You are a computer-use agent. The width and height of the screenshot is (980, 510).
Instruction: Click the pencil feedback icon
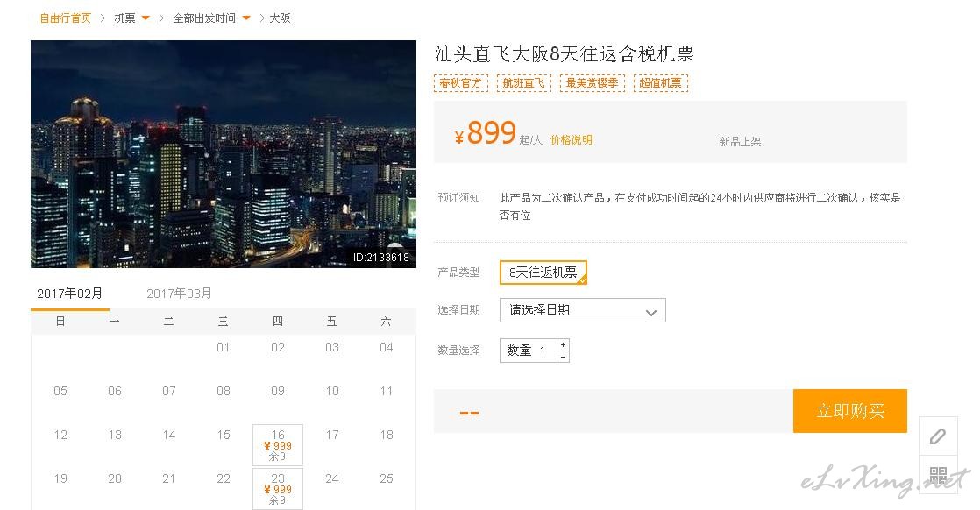pyautogui.click(x=938, y=436)
